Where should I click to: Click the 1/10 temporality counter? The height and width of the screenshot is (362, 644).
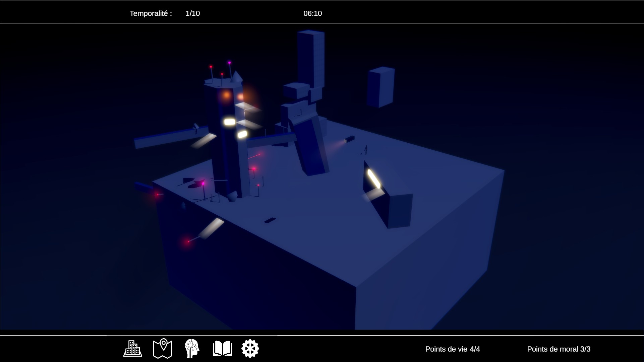coord(192,13)
